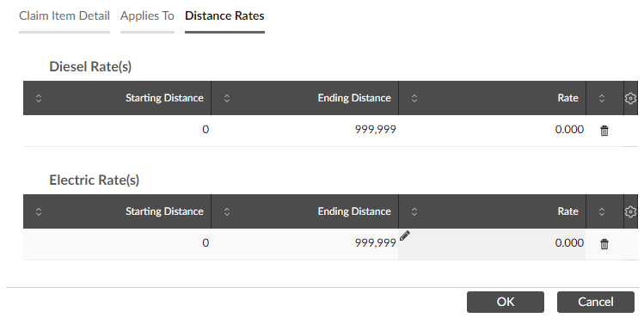Delete the Diesel rate row
This screenshot has height=324, width=644.
pyautogui.click(x=604, y=131)
